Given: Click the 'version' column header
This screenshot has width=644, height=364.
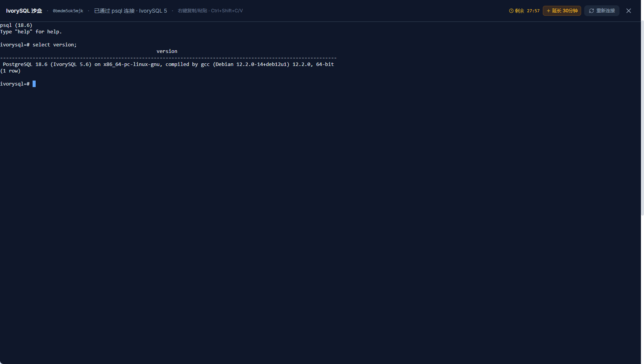Looking at the screenshot, I should (x=167, y=51).
